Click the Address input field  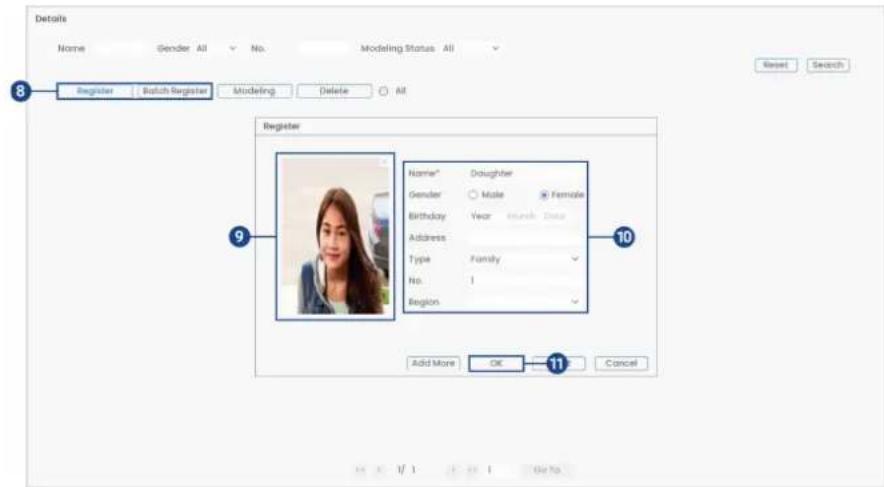[x=524, y=238]
